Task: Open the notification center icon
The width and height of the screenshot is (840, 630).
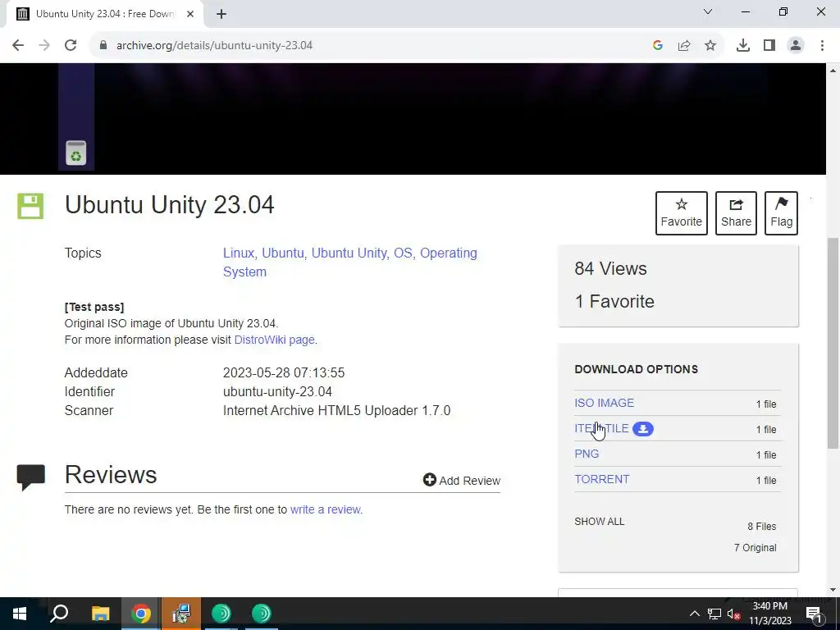Action: coord(815,614)
